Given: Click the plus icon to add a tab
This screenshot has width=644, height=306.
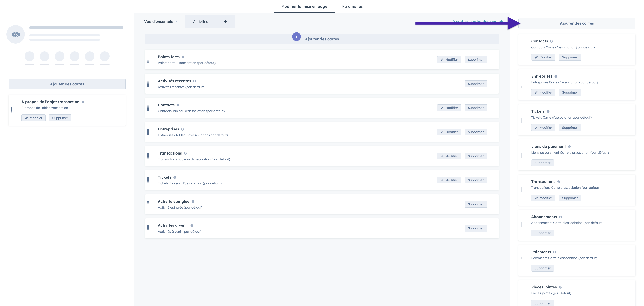Looking at the screenshot, I should (x=225, y=22).
